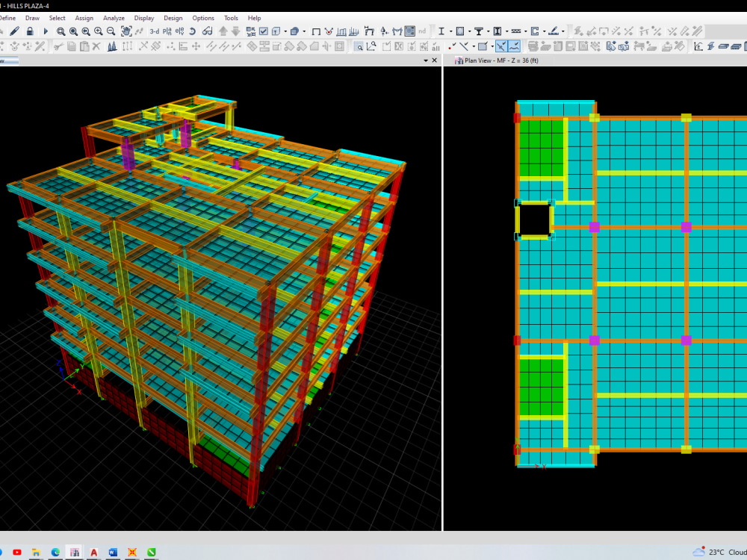Activate the Rubber Band Zoom tool
Image resolution: width=747 pixels, height=560 pixels.
pyautogui.click(x=62, y=31)
